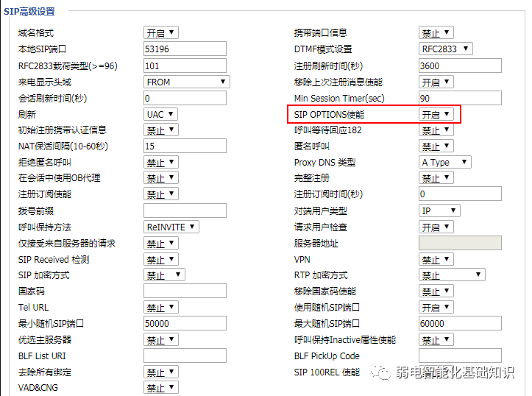
Task: Open the 去除所有绑定 dropdown
Action: coord(161,372)
